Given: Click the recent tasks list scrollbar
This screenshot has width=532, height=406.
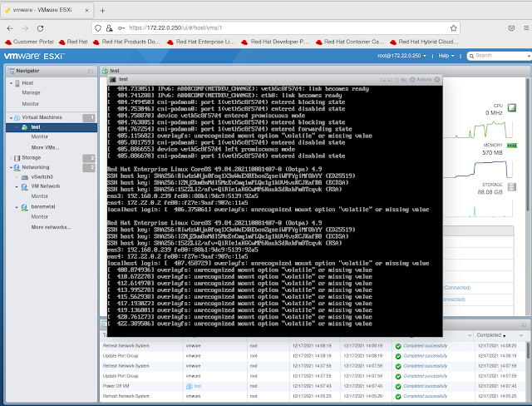Looking at the screenshot, I should pyautogui.click(x=528, y=349).
